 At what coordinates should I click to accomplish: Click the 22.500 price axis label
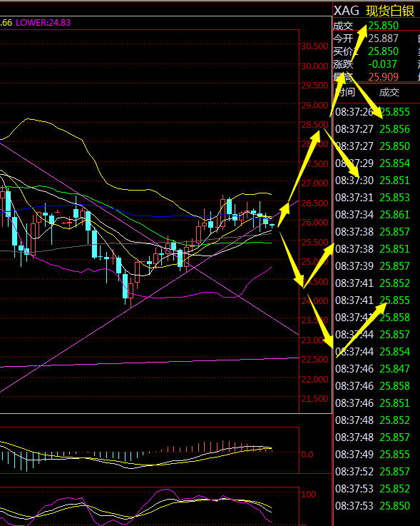pos(314,360)
